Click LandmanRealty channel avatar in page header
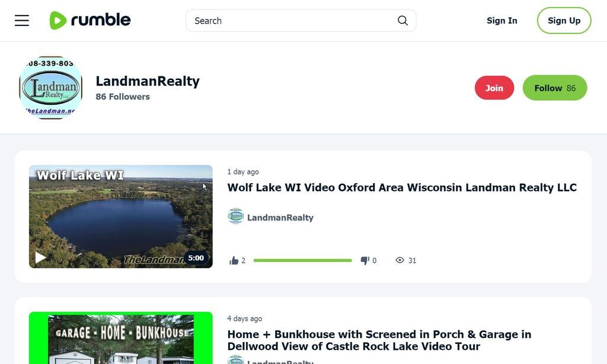The width and height of the screenshot is (607, 364). click(50, 88)
